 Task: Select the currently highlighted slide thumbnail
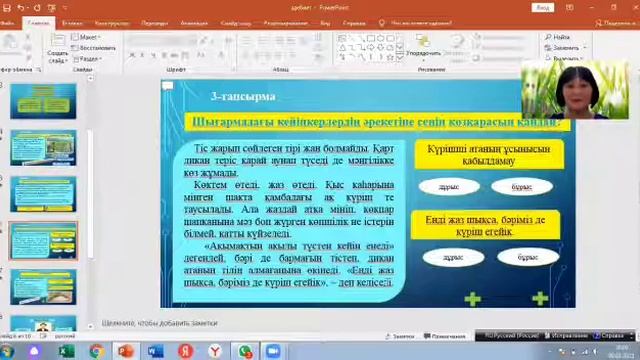[x=43, y=241]
